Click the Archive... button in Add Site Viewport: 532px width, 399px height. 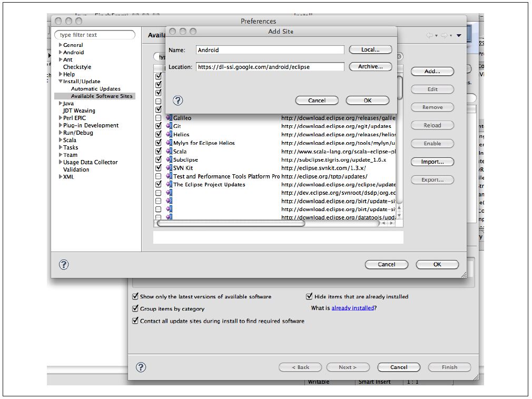click(370, 66)
